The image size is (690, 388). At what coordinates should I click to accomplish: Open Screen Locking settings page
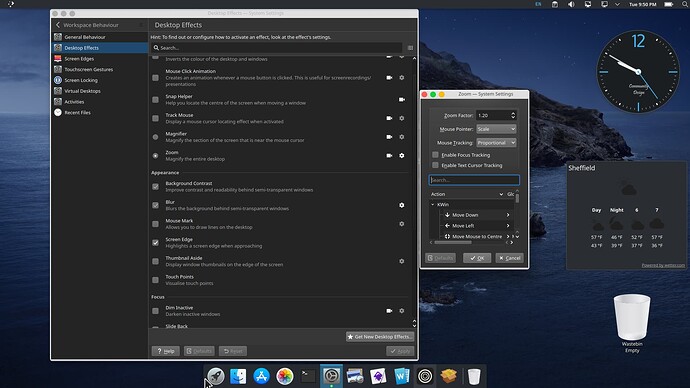click(100, 80)
